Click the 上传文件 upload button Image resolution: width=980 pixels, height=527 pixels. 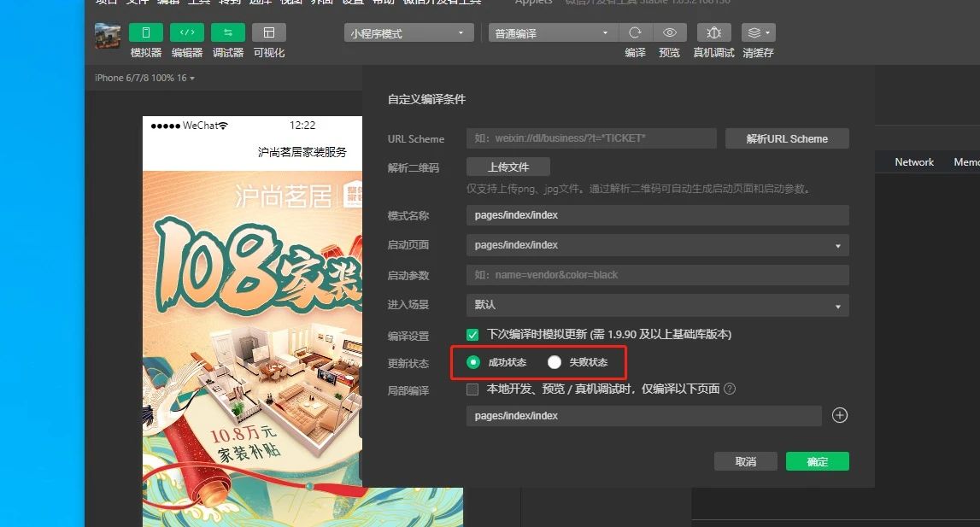tap(508, 167)
